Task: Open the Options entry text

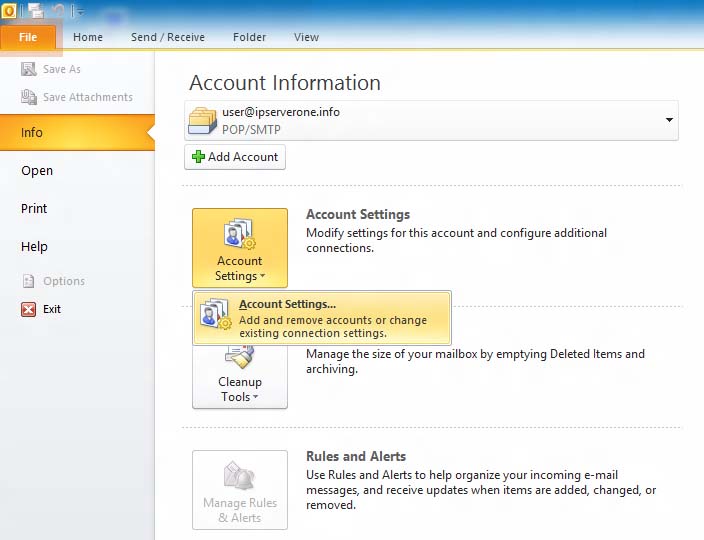Action: point(64,281)
